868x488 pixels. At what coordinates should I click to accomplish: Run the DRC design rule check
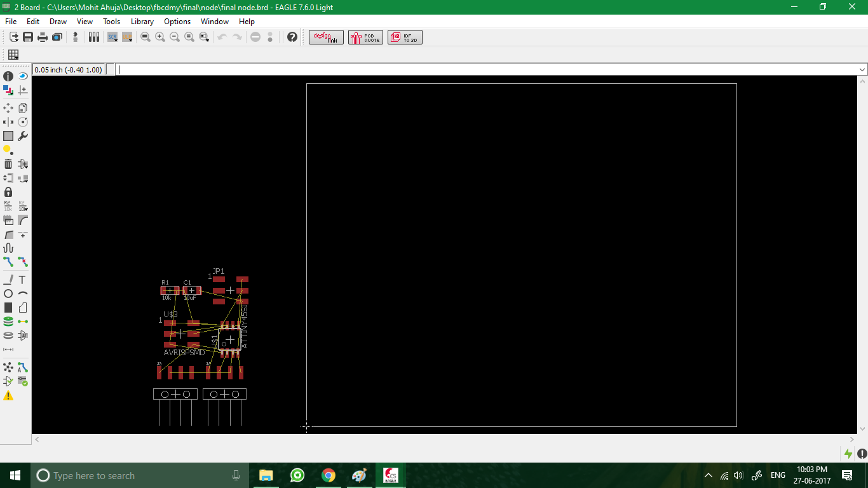click(23, 381)
